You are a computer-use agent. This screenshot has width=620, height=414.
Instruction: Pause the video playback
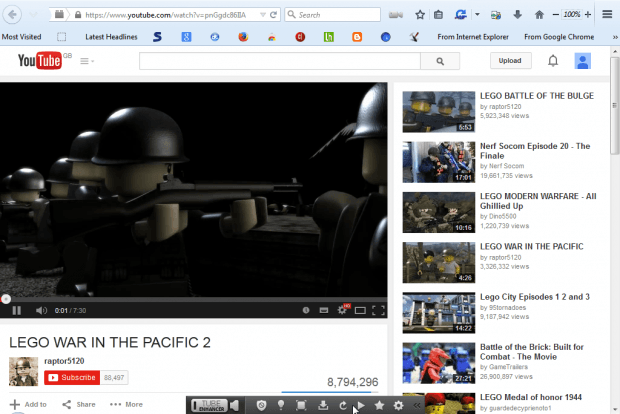16,310
